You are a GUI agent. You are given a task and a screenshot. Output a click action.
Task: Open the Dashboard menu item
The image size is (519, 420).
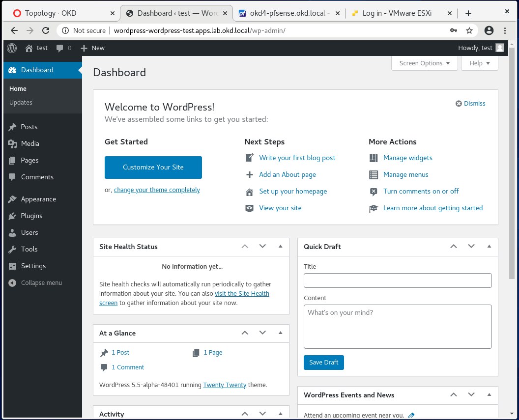[43, 70]
